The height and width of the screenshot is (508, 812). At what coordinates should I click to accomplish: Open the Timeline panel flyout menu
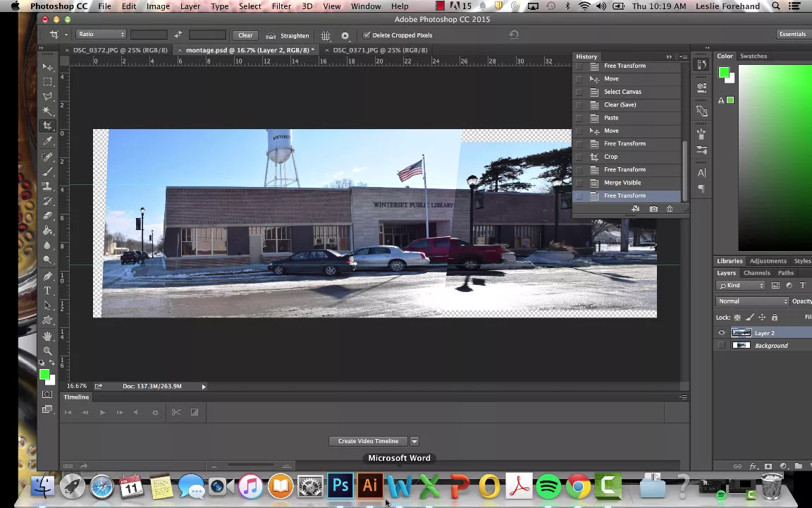[684, 397]
